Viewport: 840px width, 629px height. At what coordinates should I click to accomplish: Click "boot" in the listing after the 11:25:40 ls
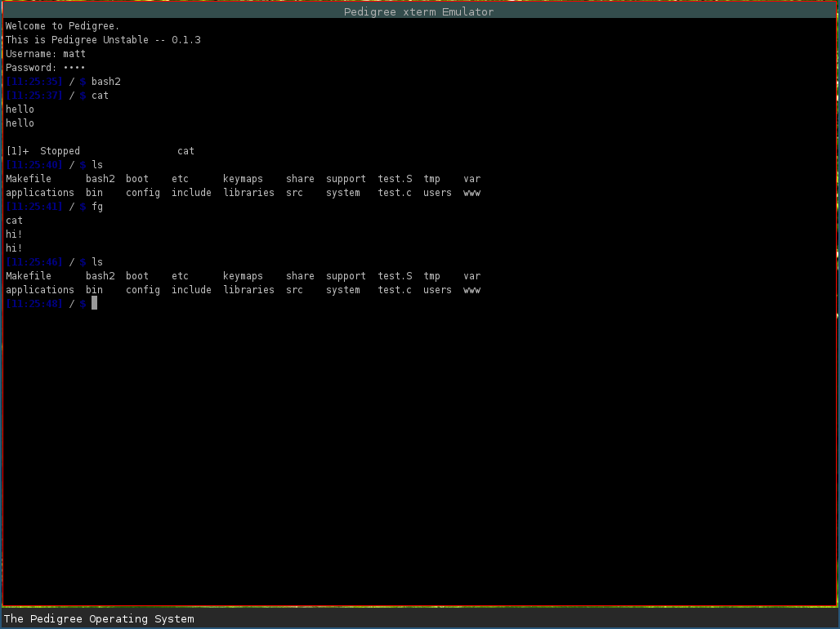[x=137, y=179]
